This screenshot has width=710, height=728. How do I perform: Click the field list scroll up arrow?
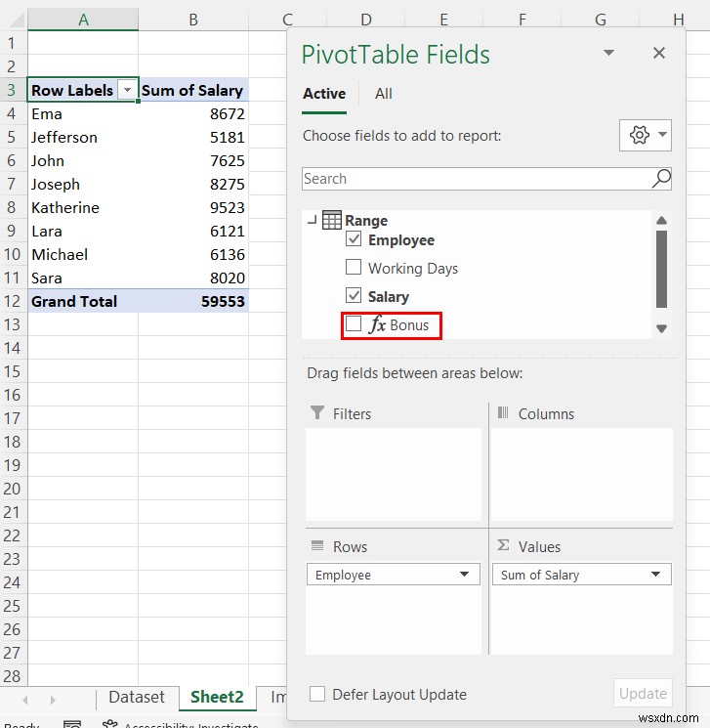(x=662, y=220)
